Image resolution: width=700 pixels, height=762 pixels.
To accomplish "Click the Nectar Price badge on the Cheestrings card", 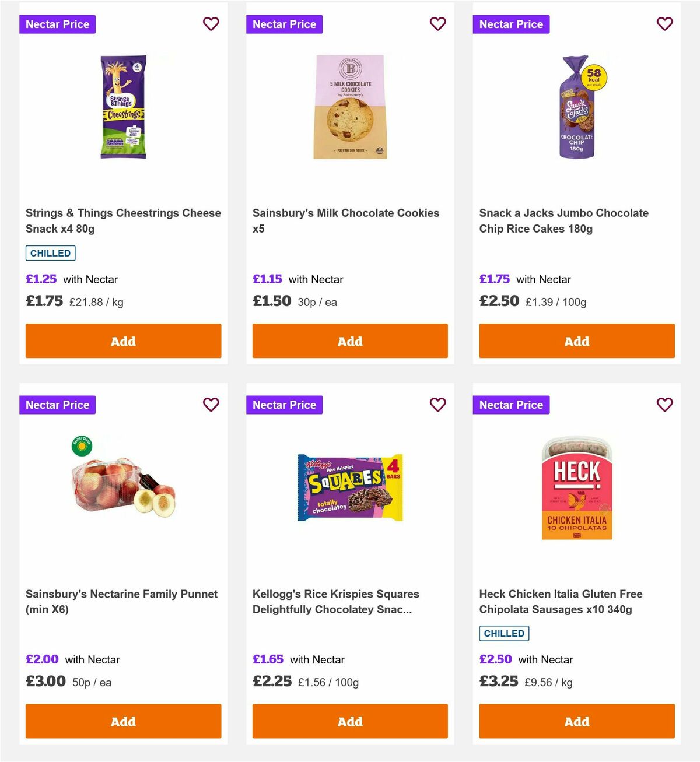I will [x=57, y=24].
